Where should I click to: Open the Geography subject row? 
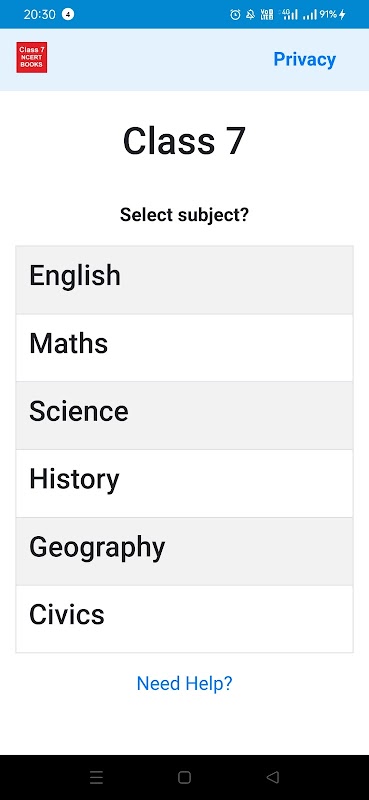[x=184, y=551]
